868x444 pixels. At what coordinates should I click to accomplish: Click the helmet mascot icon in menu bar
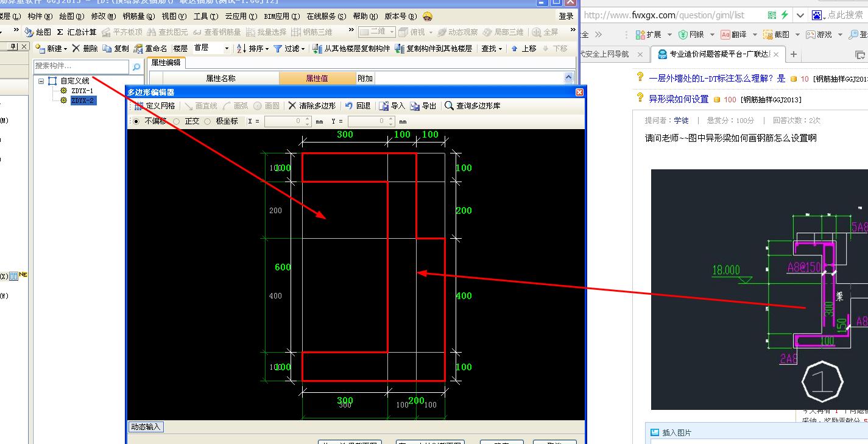tap(428, 16)
